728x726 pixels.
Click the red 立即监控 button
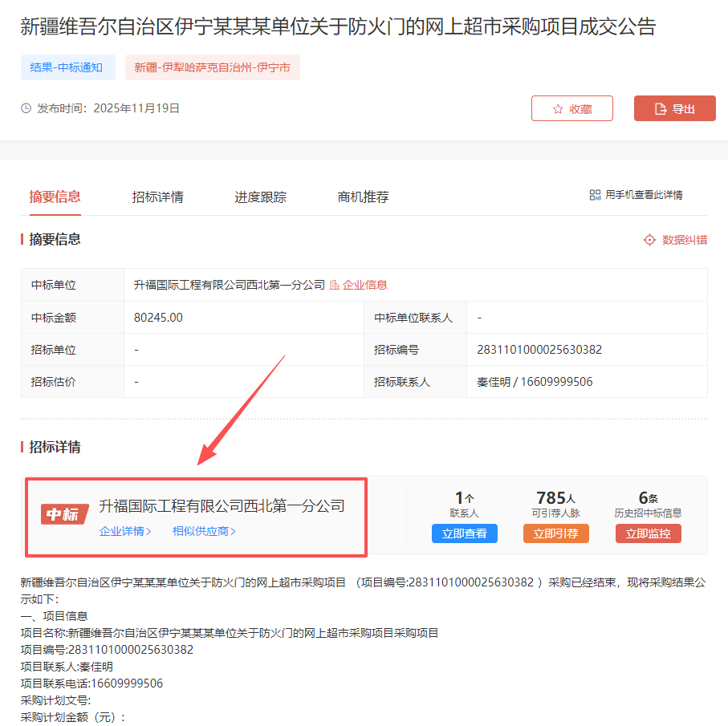[648, 533]
